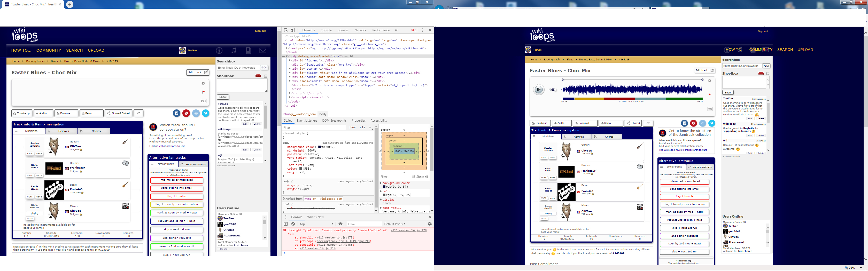Expand the head element in DOM tree
868x271 pixels.
(287, 48)
